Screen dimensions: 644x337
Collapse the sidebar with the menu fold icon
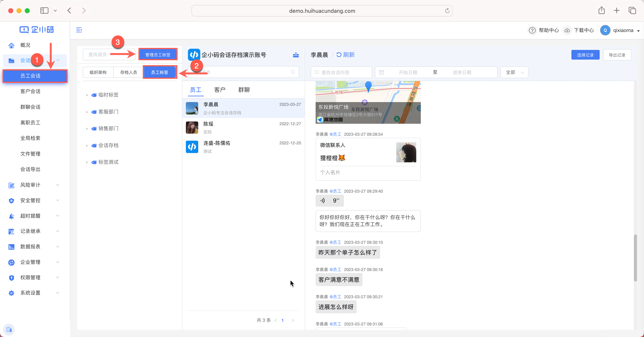pyautogui.click(x=79, y=30)
